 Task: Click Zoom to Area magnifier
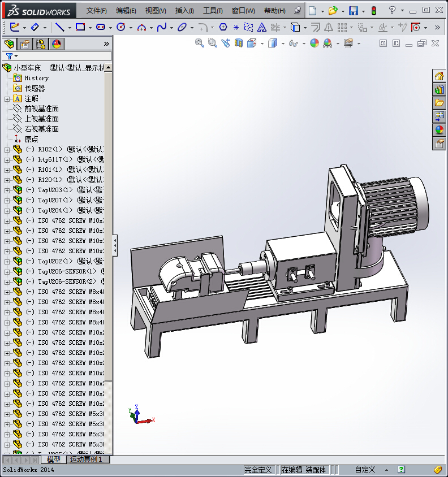pyautogui.click(x=212, y=43)
